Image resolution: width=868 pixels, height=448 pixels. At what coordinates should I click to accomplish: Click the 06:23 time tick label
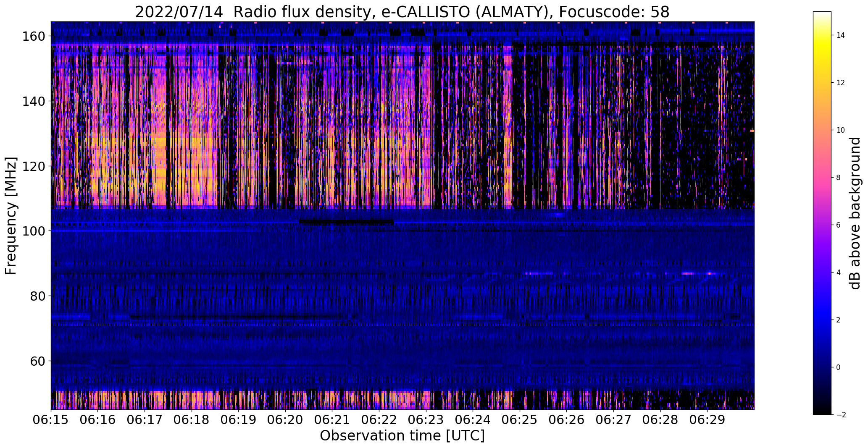426,420
